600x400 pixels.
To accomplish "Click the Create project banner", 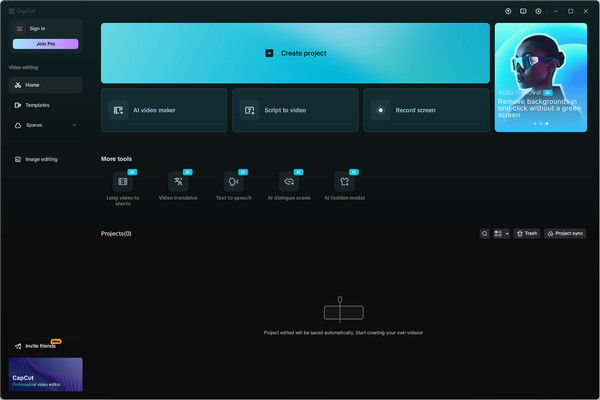I will pyautogui.click(x=295, y=53).
